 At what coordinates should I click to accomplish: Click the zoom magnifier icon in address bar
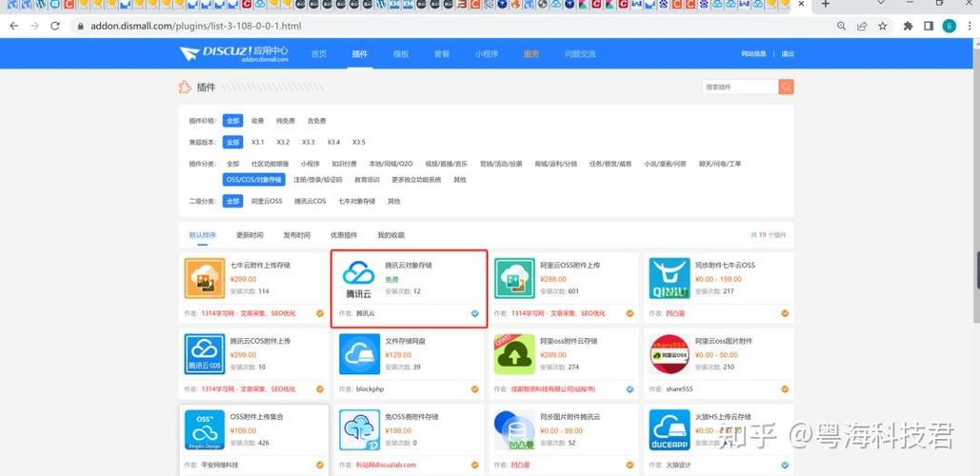click(842, 27)
